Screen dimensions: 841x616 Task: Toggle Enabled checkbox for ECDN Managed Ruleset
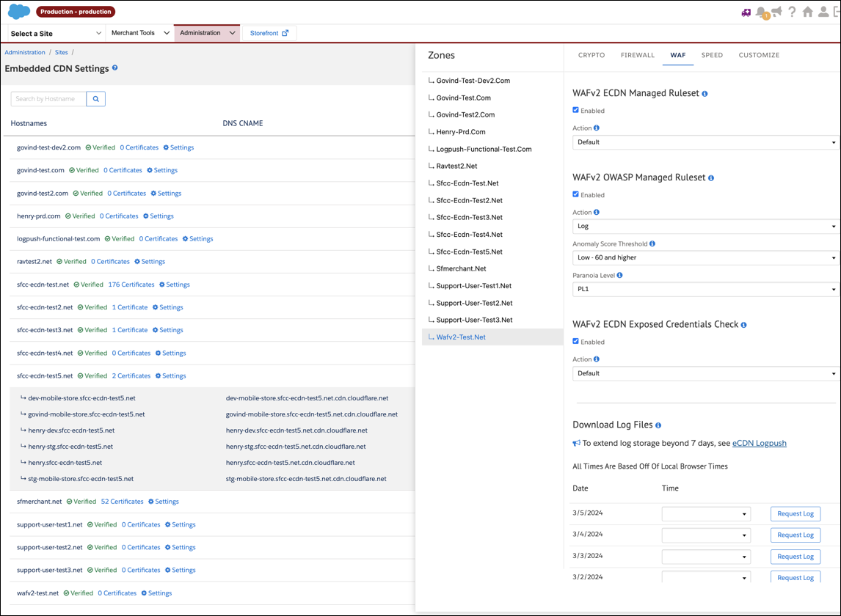[x=575, y=110]
